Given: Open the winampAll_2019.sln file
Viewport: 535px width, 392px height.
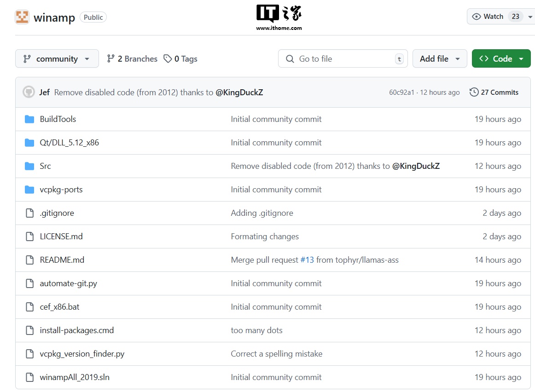Looking at the screenshot, I should point(75,377).
